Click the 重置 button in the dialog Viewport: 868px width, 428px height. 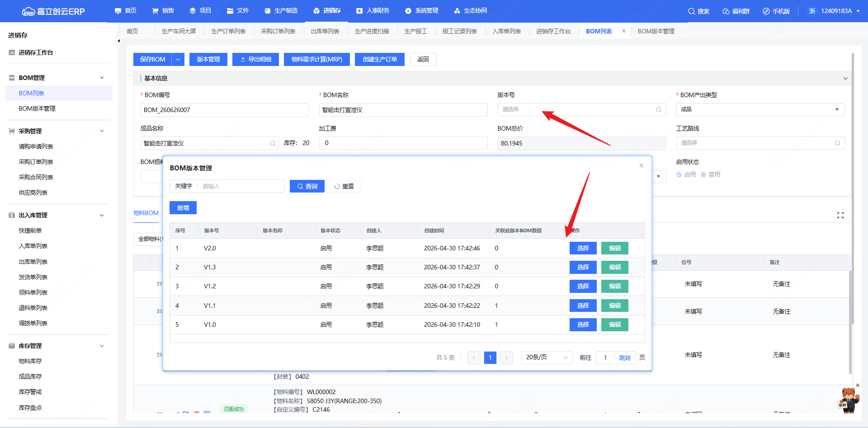344,186
